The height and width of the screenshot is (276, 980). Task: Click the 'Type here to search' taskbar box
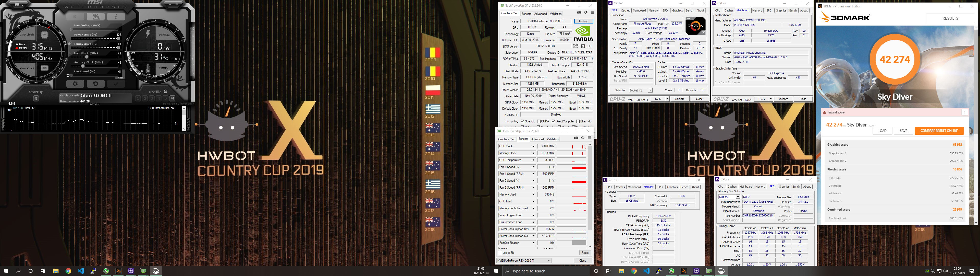pyautogui.click(x=546, y=271)
